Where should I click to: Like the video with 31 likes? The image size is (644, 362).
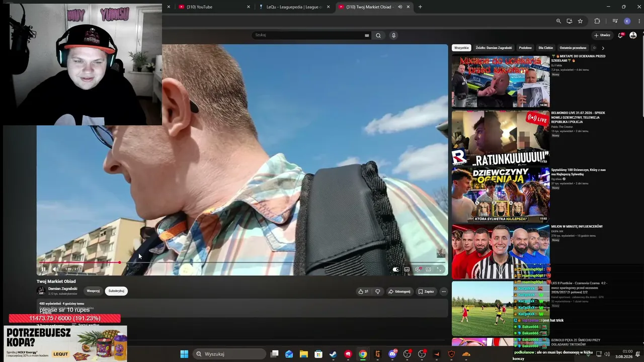coord(363,292)
